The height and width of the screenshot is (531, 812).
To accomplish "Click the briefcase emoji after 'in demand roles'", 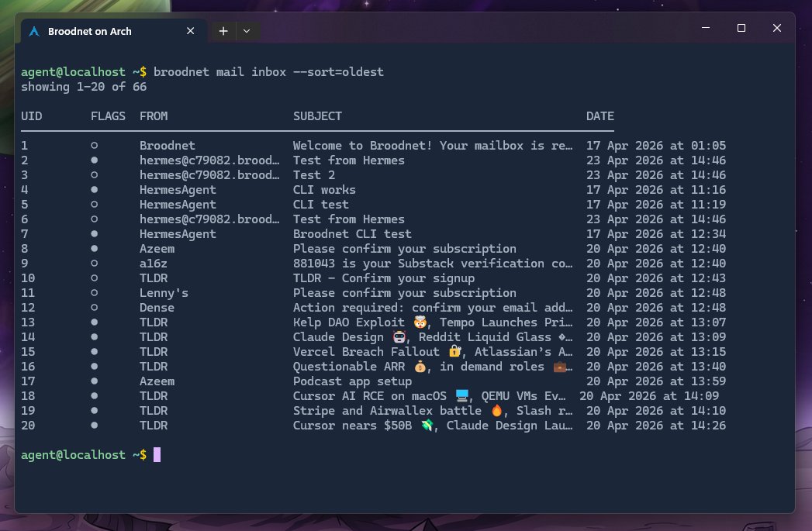I will (559, 367).
